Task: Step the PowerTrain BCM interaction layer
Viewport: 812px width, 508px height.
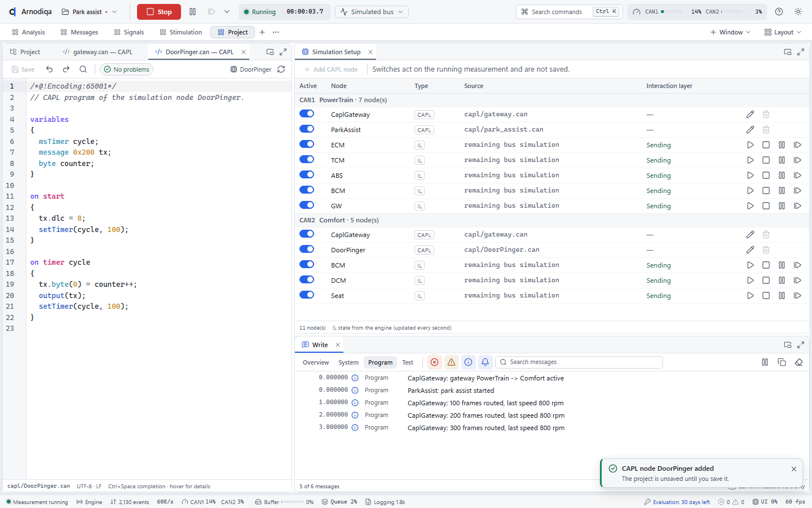Action: click(797, 190)
